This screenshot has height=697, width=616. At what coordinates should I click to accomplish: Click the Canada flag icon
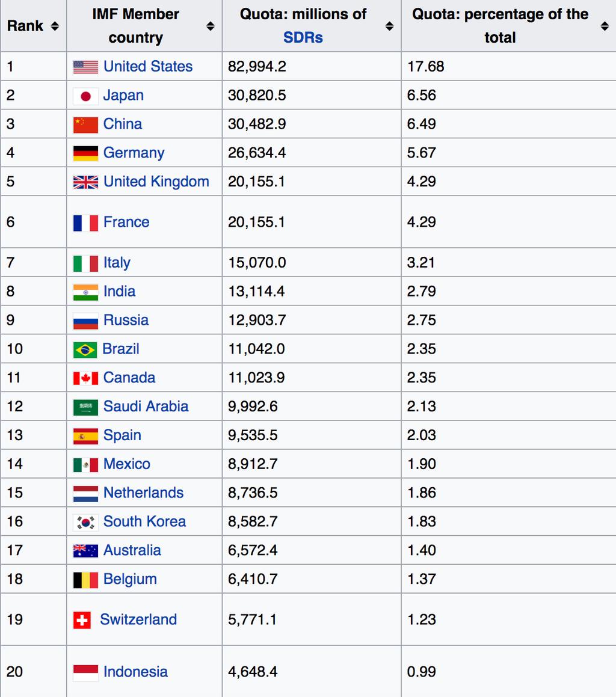point(85,378)
